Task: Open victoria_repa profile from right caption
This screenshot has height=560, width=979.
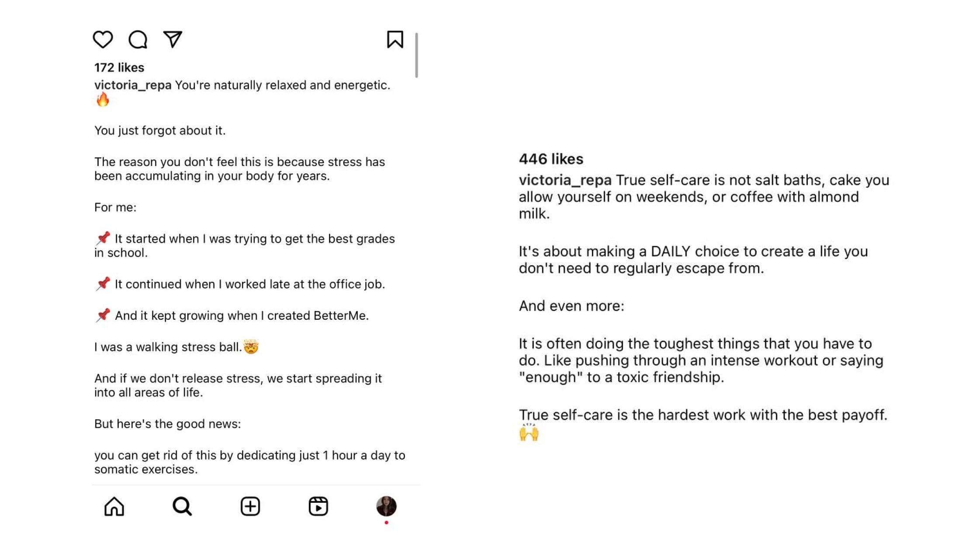Action: 565,180
